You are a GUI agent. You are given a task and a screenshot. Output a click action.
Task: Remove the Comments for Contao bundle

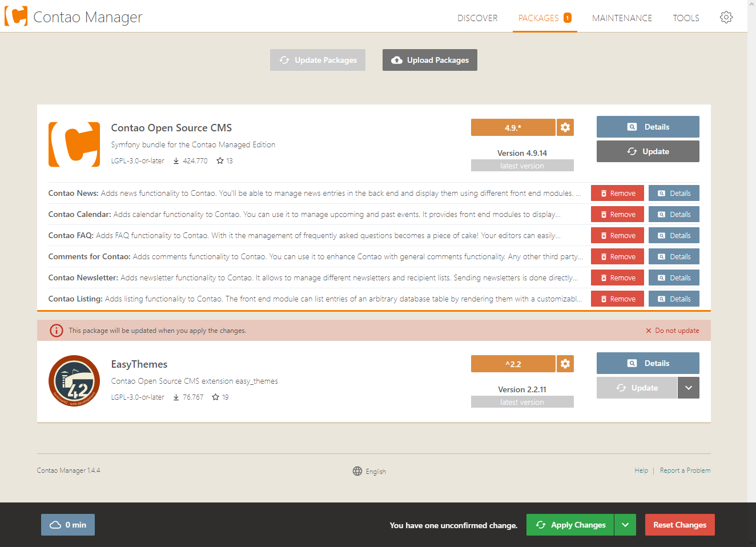point(617,256)
